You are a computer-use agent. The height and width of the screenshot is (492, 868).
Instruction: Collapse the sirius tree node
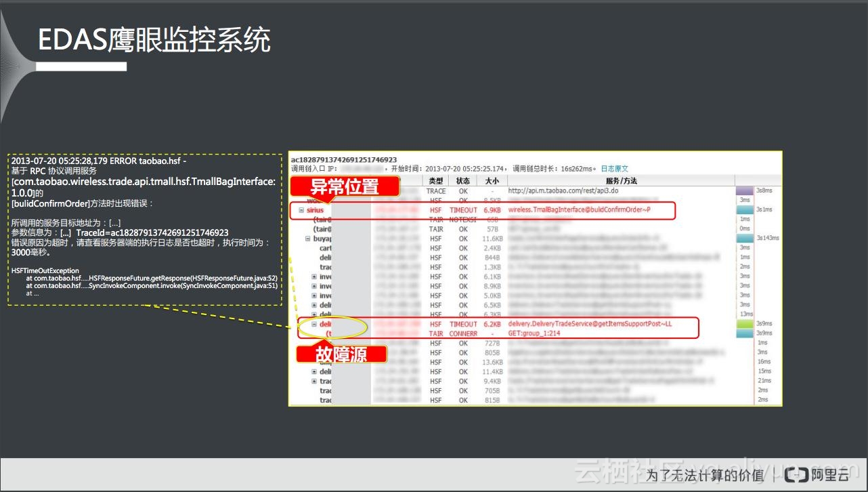tap(301, 210)
